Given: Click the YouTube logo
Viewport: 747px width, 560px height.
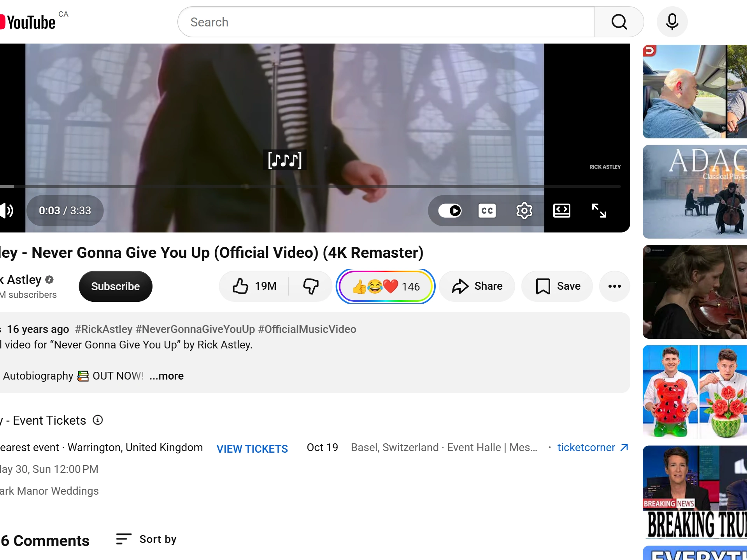Looking at the screenshot, I should point(28,22).
